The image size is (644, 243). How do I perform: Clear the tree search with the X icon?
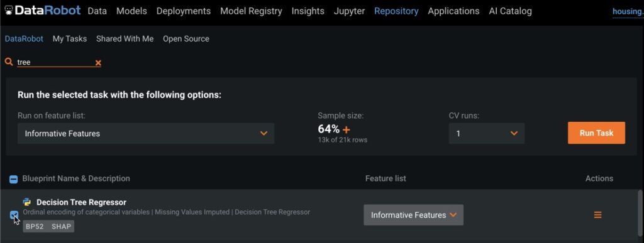[97, 63]
